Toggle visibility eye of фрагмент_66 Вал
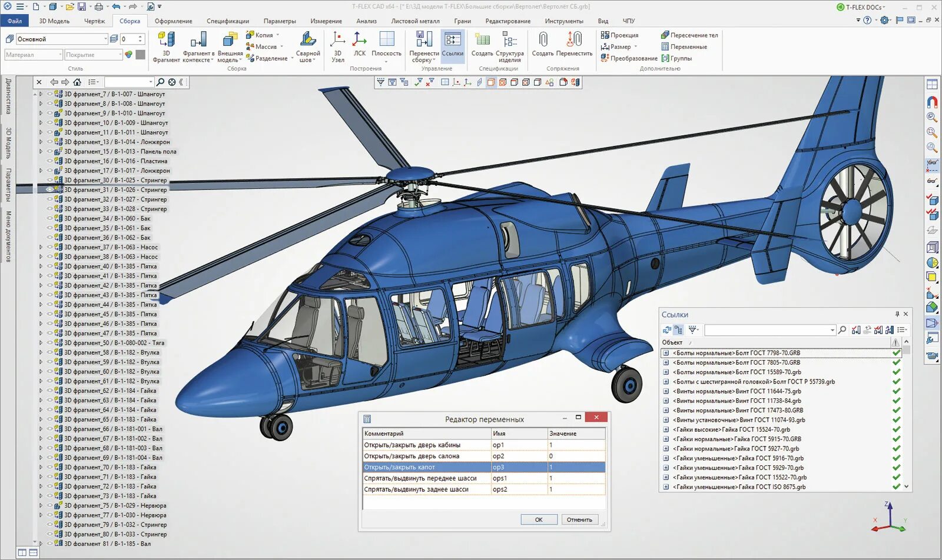The image size is (942, 560). [x=50, y=429]
